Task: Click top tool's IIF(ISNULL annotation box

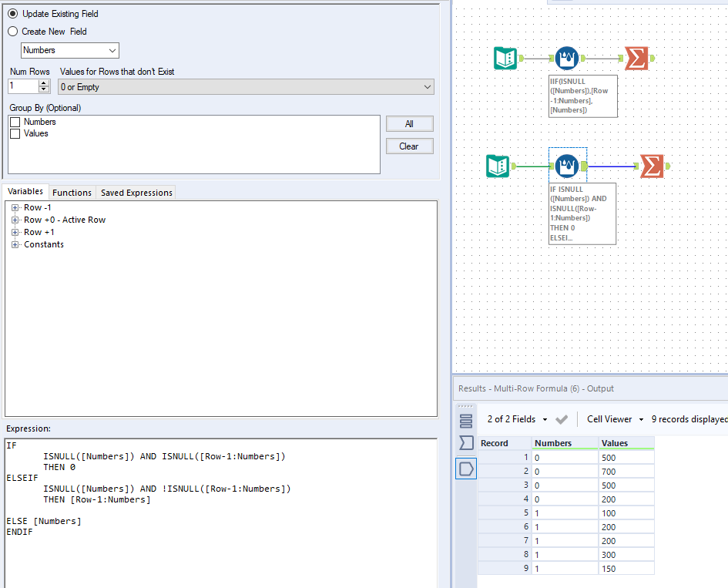Action: click(x=583, y=96)
